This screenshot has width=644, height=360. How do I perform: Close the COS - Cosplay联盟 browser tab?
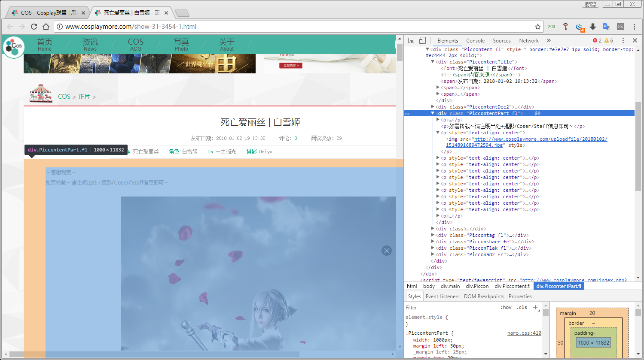pyautogui.click(x=83, y=13)
